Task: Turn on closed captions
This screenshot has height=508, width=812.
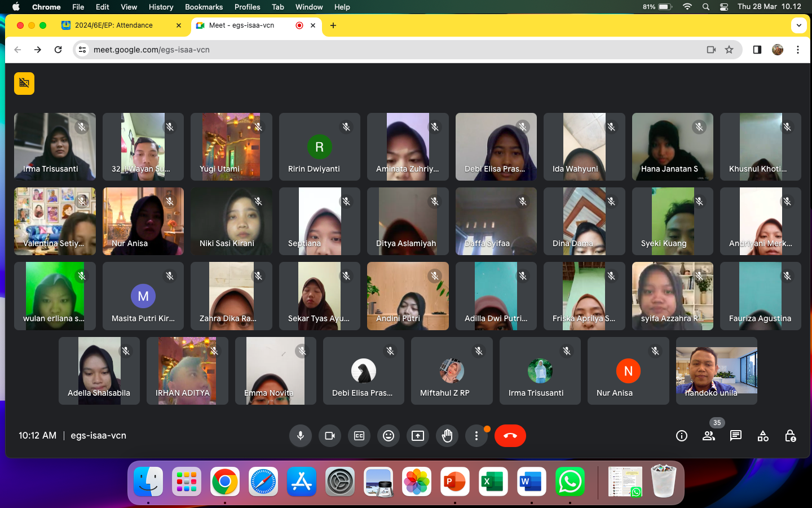Action: [359, 436]
